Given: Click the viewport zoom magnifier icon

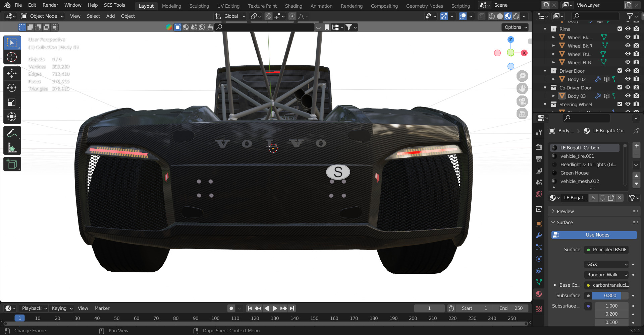Looking at the screenshot, I should pyautogui.click(x=522, y=76).
